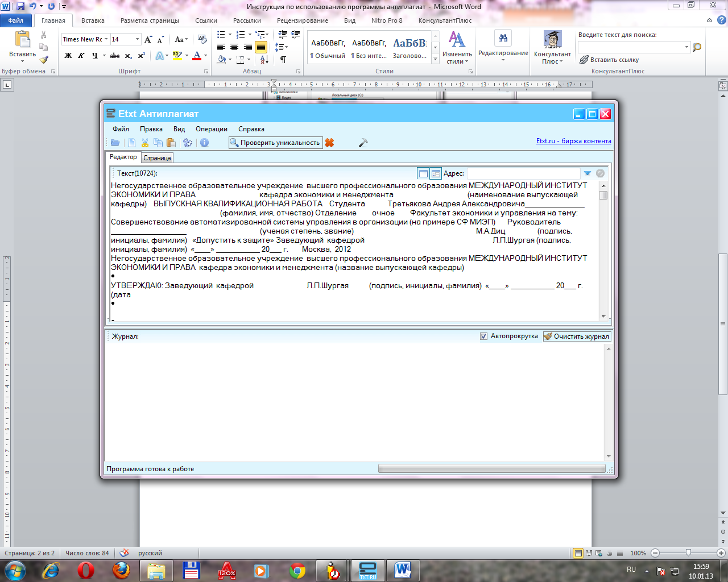The width and height of the screenshot is (728, 582).
Task: Click format painter brush in Буфер обмена
Action: [x=44, y=59]
